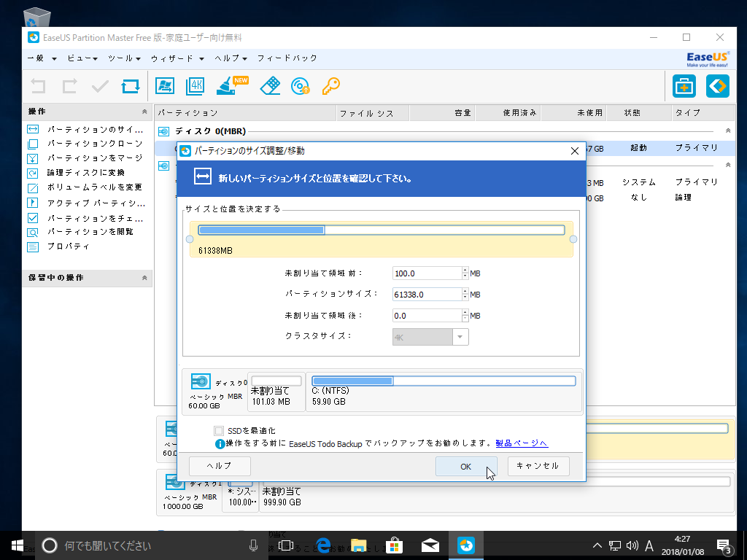Viewport: 747px width, 560px height.
Task: Click the Properties icon in sidebar
Action: 33,246
